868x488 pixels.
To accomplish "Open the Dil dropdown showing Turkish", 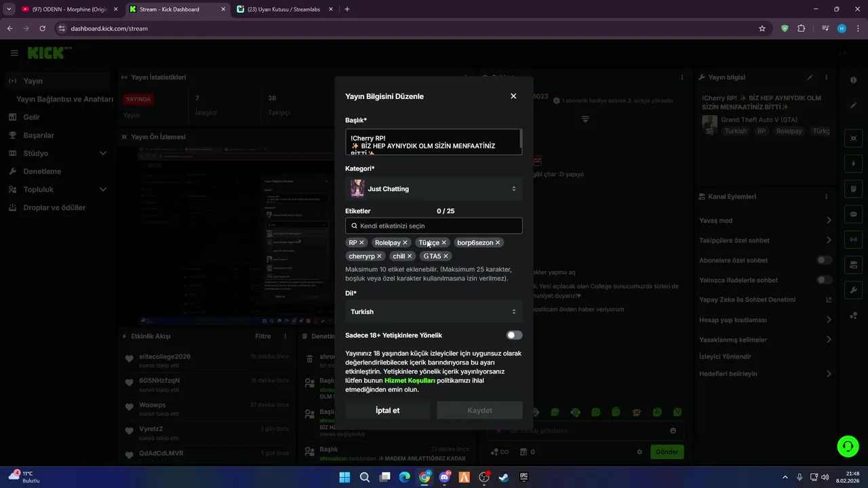I will click(434, 312).
